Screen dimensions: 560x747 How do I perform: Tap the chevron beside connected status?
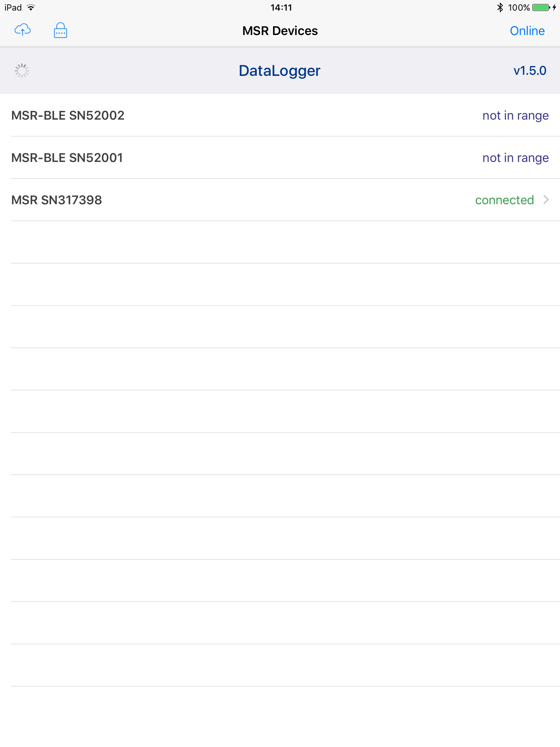click(x=547, y=200)
